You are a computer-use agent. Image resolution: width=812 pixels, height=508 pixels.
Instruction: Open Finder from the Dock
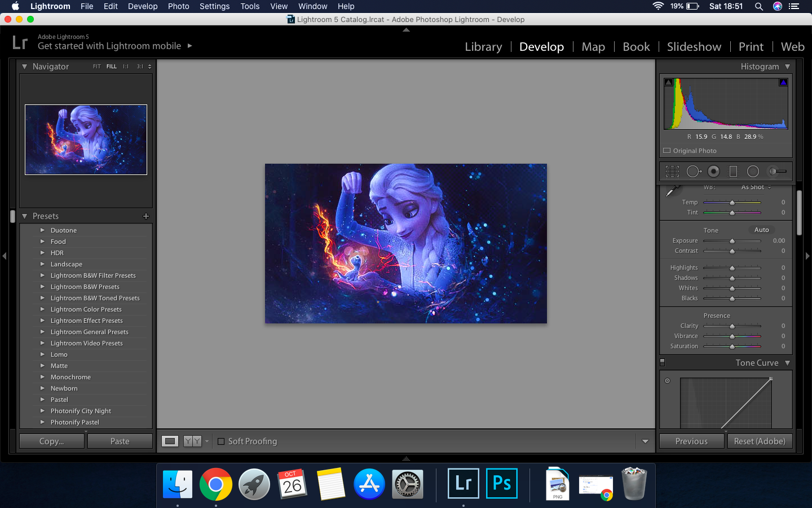(178, 484)
